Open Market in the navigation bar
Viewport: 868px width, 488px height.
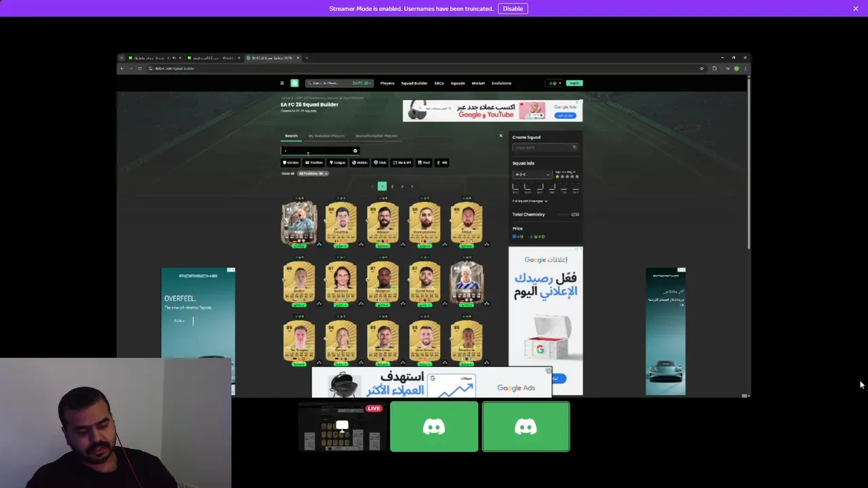[x=478, y=83]
